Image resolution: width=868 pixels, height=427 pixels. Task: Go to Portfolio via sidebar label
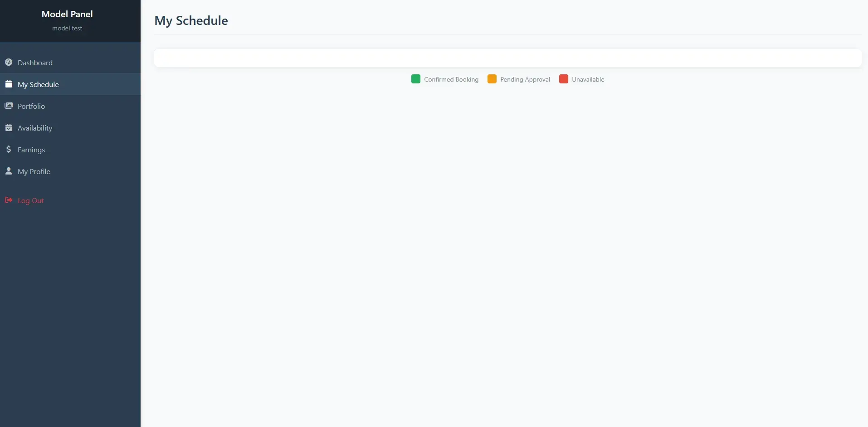pyautogui.click(x=31, y=106)
